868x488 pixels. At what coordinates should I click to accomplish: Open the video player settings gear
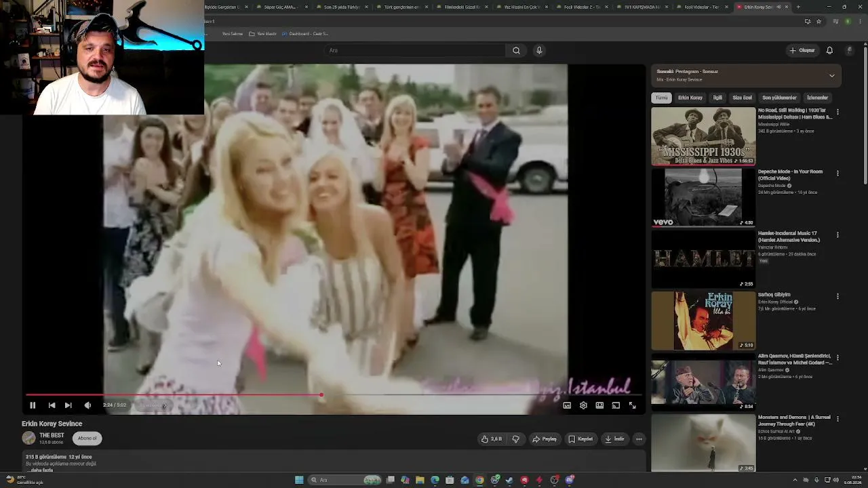(583, 405)
